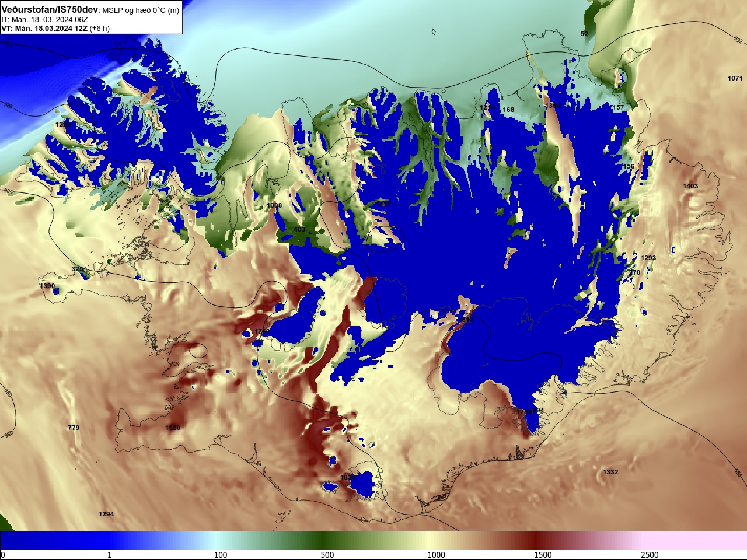This screenshot has height=560, width=747.
Task: Click the map value 779
Action: pyautogui.click(x=74, y=428)
